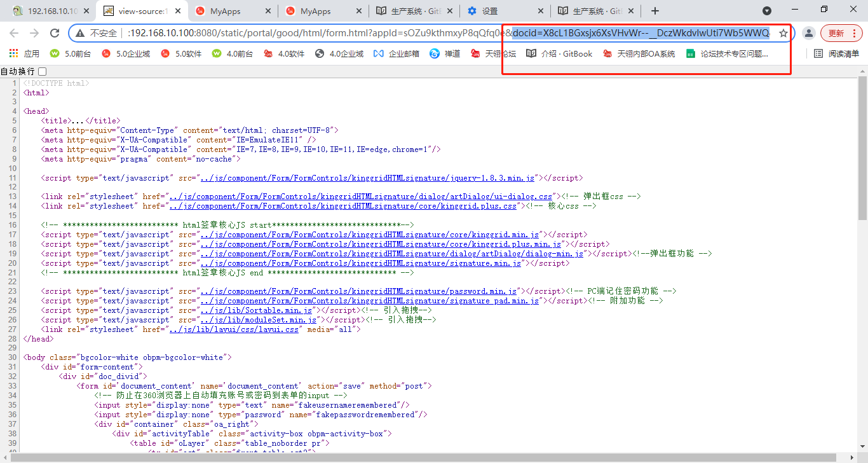The image size is (868, 463).
Task: Open the 5.0软件 bookmark
Action: tap(181, 54)
